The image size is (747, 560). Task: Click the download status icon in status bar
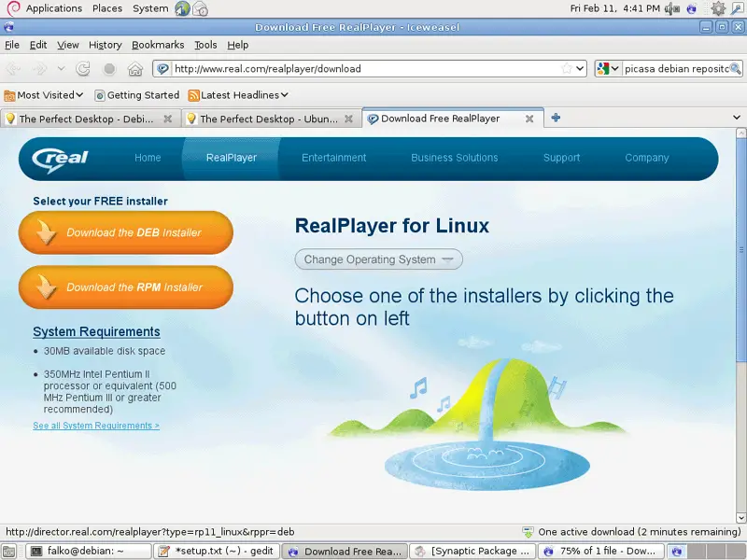[528, 532]
